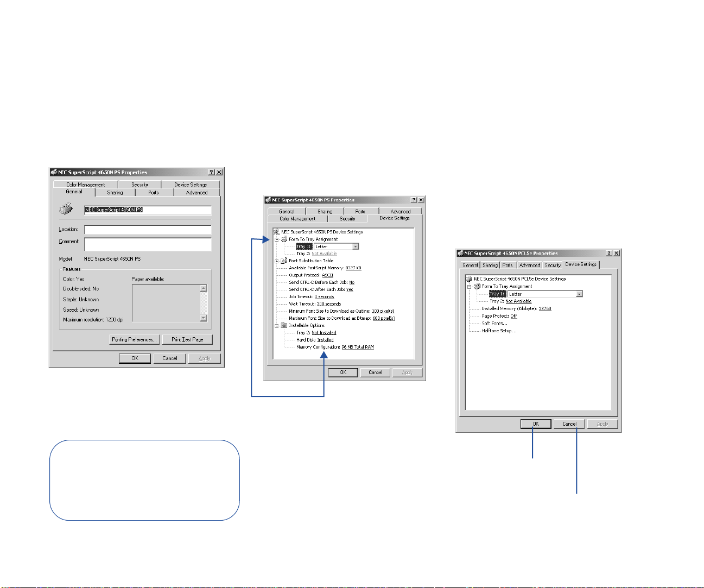Click OK in the General tab dialog
The height and width of the screenshot is (588, 704).
pyautogui.click(x=135, y=358)
